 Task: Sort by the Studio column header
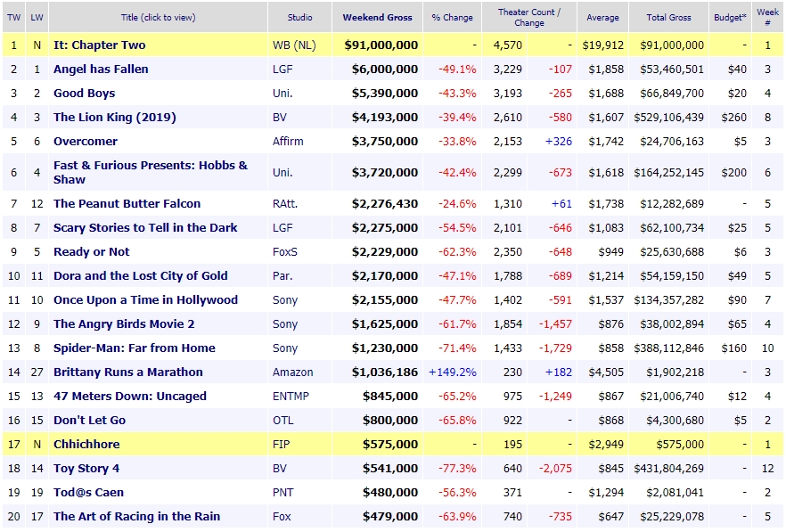click(299, 18)
